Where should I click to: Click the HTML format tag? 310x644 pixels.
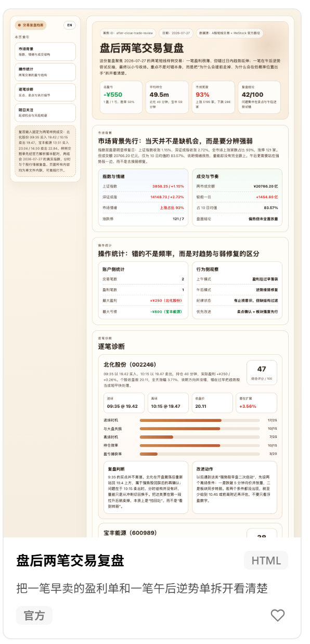point(266,561)
